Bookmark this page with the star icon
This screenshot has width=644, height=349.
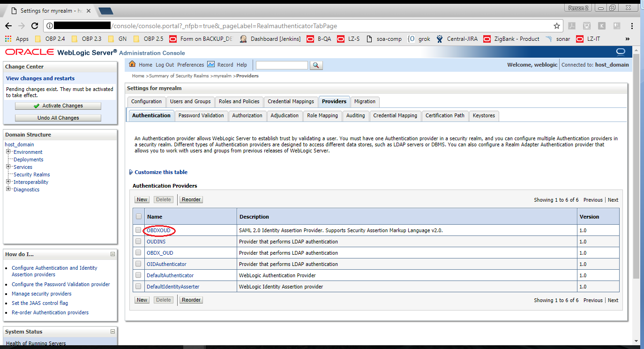tap(557, 26)
